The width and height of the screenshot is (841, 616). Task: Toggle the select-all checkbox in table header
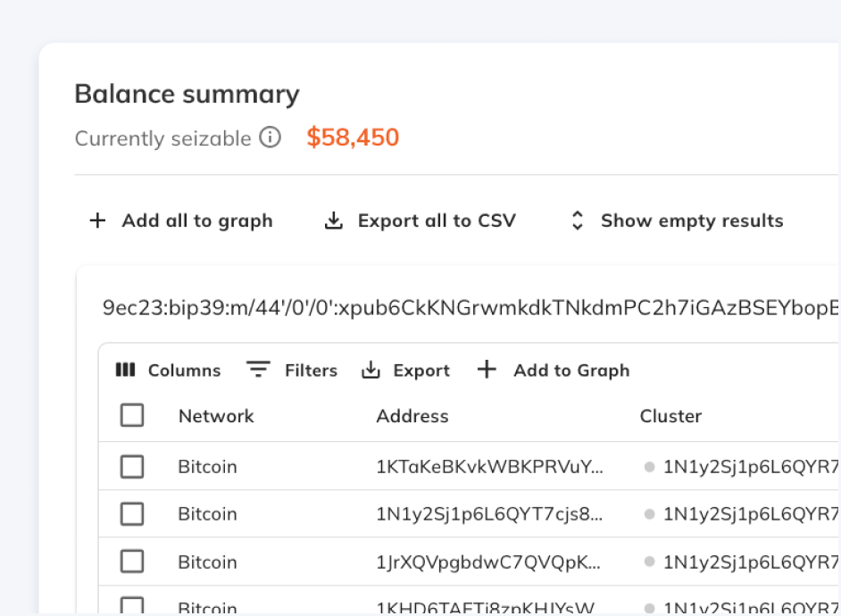click(x=132, y=415)
